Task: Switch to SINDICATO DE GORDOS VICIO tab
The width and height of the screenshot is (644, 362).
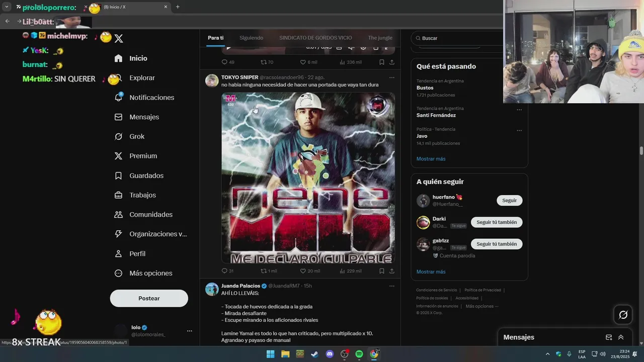Action: 315,38
